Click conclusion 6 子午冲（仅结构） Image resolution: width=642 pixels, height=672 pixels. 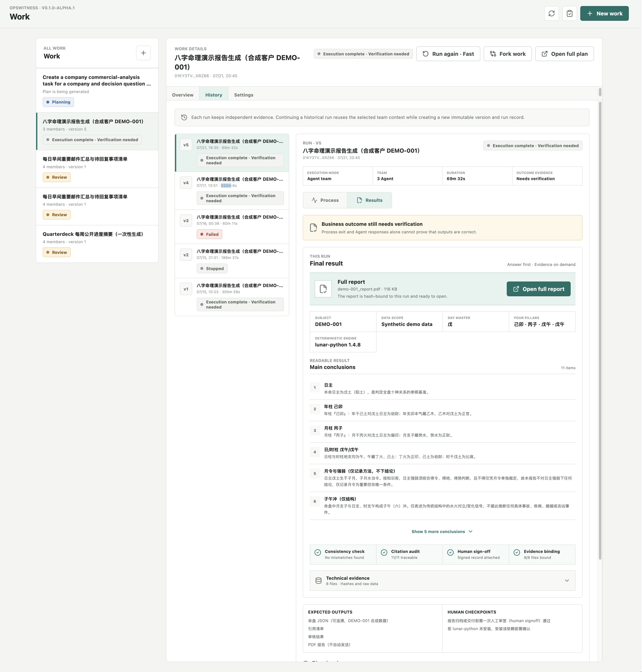[x=442, y=505]
